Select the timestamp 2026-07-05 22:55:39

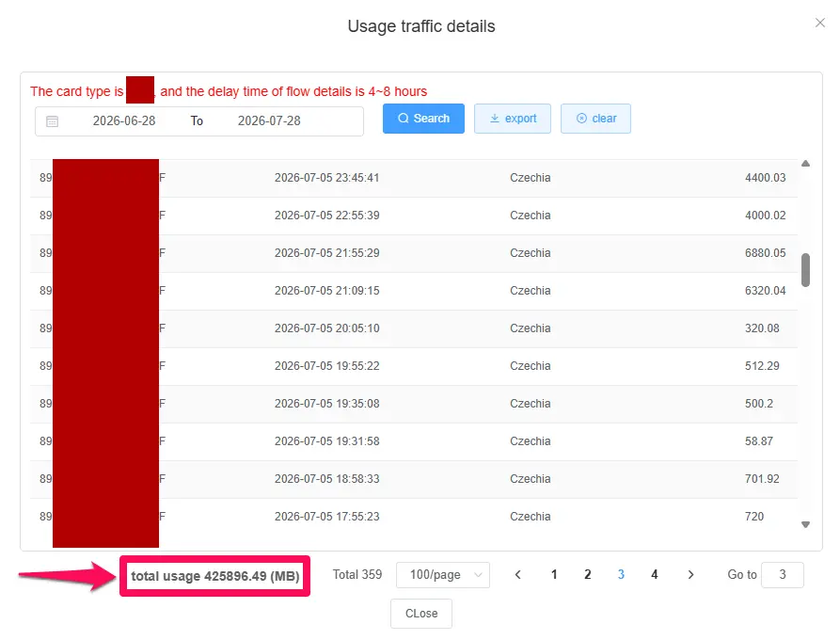click(x=326, y=215)
